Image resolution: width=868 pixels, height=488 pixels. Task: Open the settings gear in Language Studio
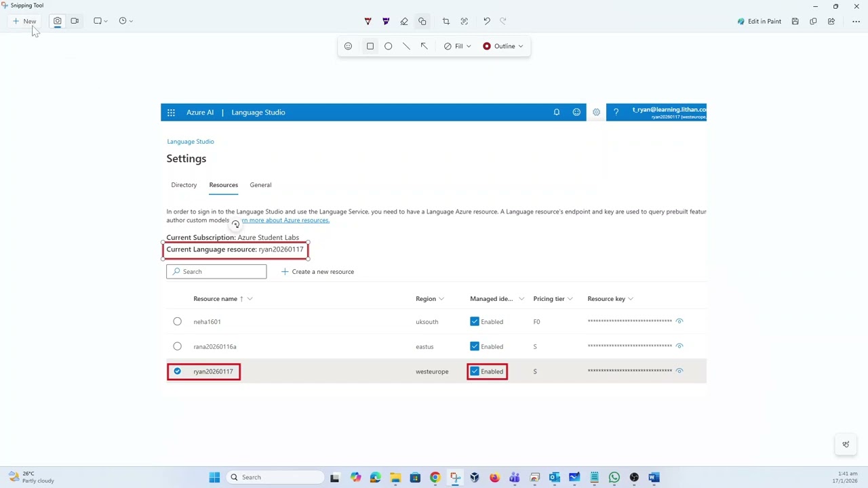[x=596, y=113]
